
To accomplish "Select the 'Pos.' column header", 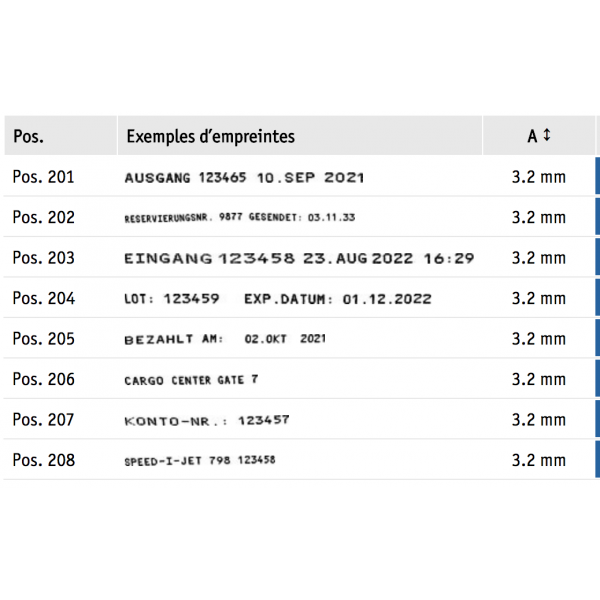I will coord(28,136).
